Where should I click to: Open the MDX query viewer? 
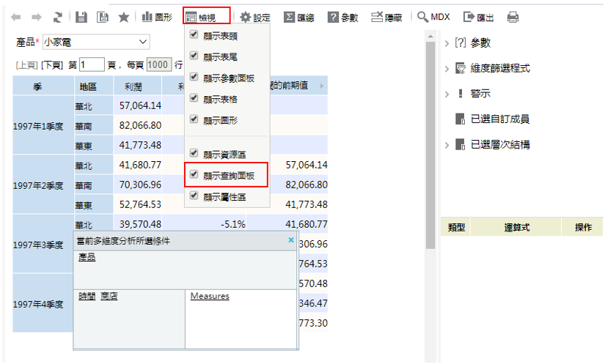pyautogui.click(x=433, y=17)
